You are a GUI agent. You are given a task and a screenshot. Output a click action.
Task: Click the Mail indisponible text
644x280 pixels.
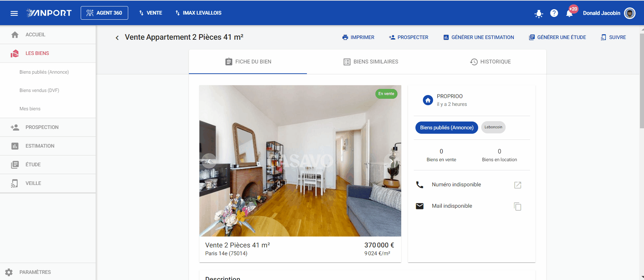coord(452,206)
